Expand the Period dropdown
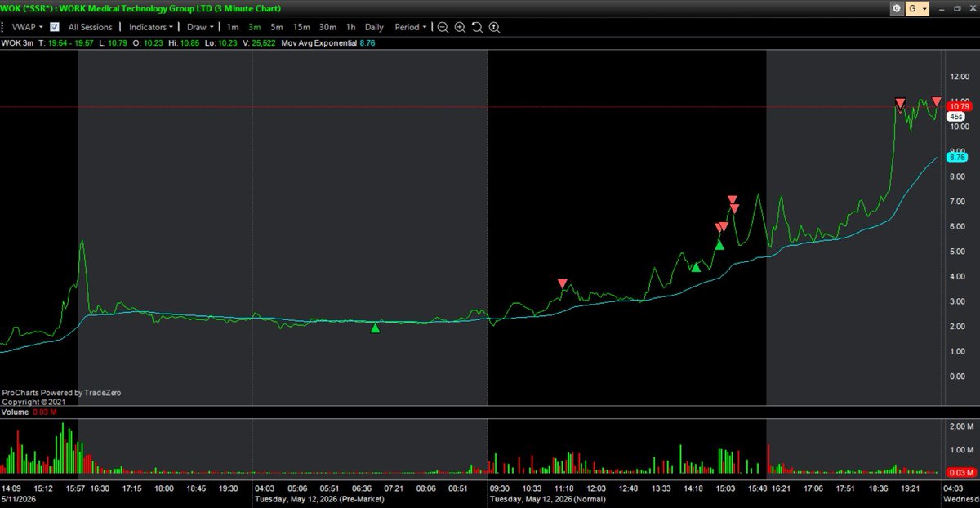This screenshot has height=508, width=980. pos(410,27)
